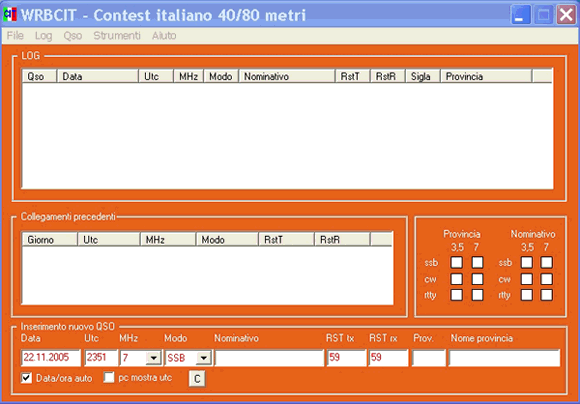Open the Strumenti menu
The height and width of the screenshot is (404, 580).
point(117,36)
